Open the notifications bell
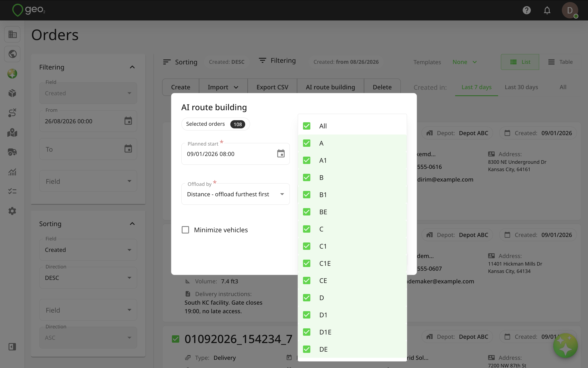The image size is (588, 368). 547,10
